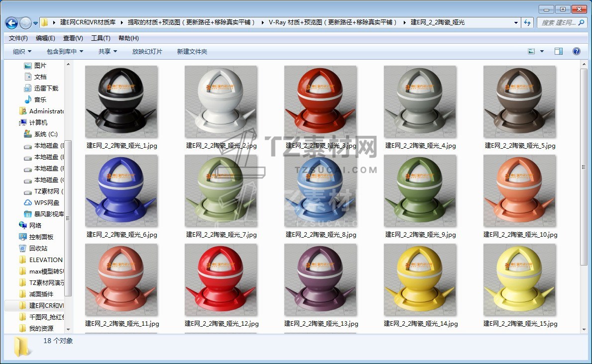Open the address bar history dropdown

click(x=516, y=23)
